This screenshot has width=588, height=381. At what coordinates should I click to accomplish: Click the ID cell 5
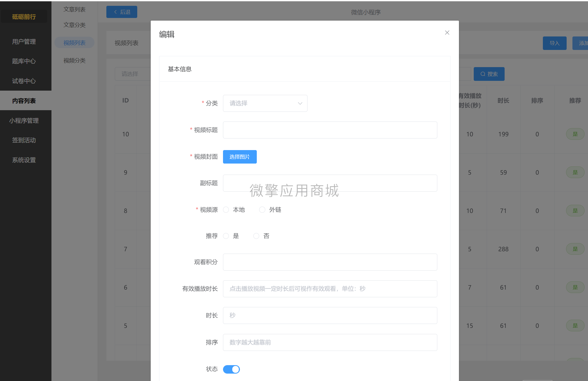coord(125,326)
